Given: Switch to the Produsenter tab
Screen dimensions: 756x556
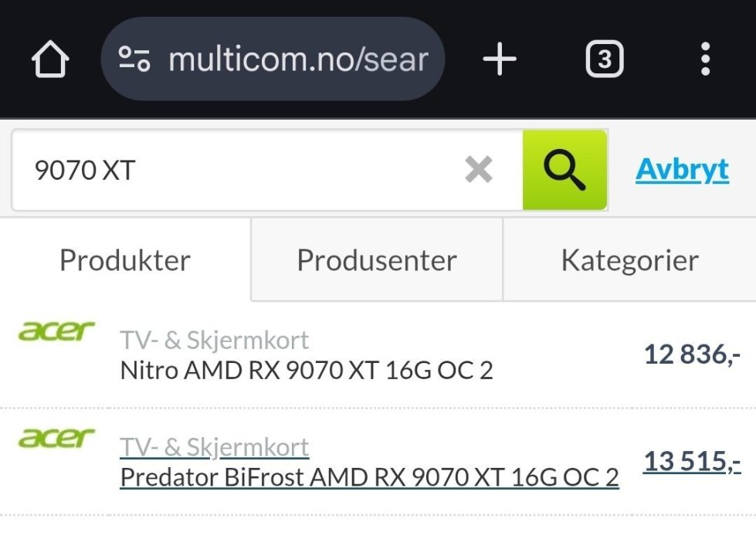Looking at the screenshot, I should 375,259.
